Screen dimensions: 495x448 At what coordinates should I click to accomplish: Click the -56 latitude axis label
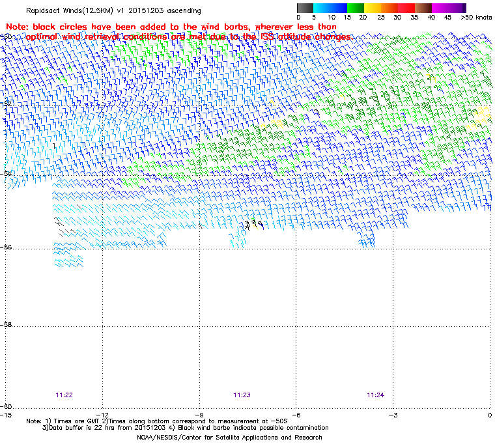[7, 247]
